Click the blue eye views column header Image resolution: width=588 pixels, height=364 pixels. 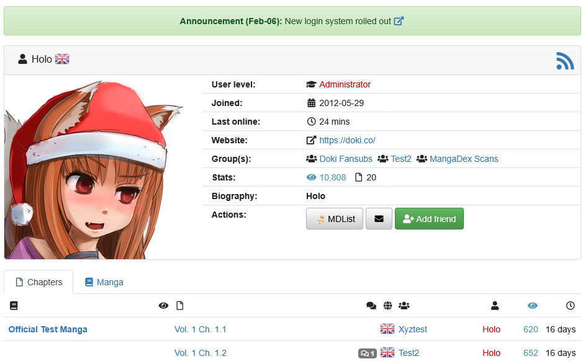(x=533, y=306)
